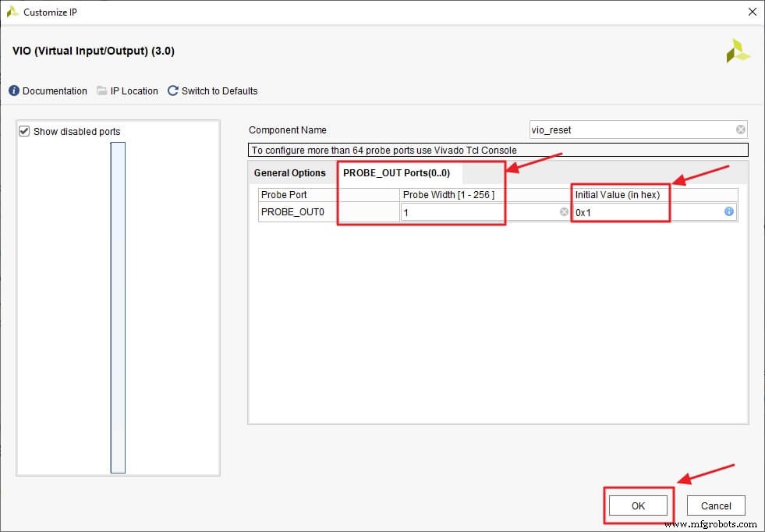Click the clear icon in Component Name field

tap(739, 129)
